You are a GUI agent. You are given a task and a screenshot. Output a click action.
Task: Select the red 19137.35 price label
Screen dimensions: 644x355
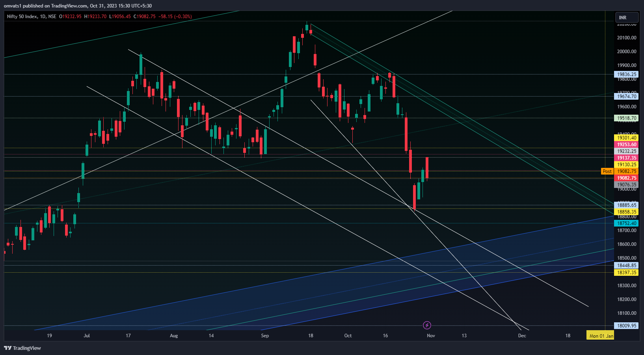tap(626, 158)
